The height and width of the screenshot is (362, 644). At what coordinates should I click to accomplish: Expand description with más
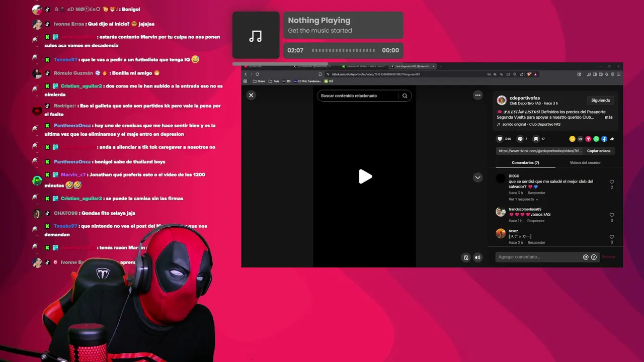click(609, 117)
